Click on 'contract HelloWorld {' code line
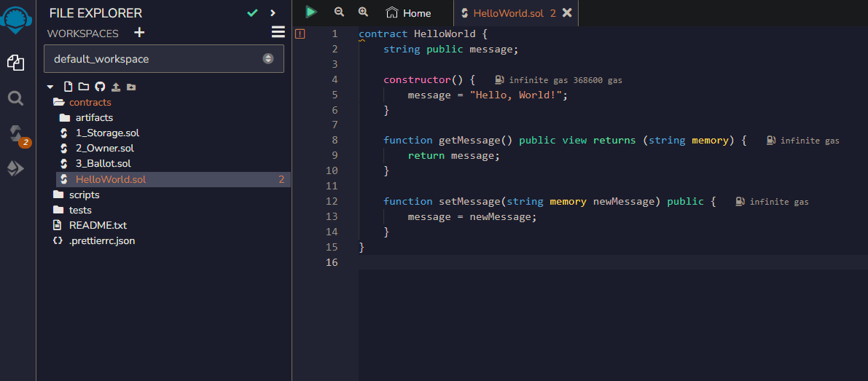 [423, 34]
